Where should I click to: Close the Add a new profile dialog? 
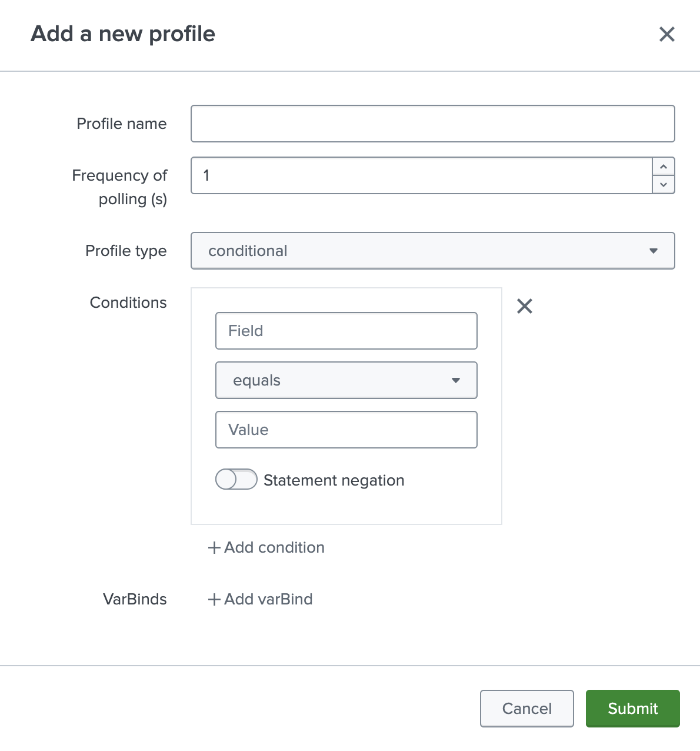tap(667, 35)
